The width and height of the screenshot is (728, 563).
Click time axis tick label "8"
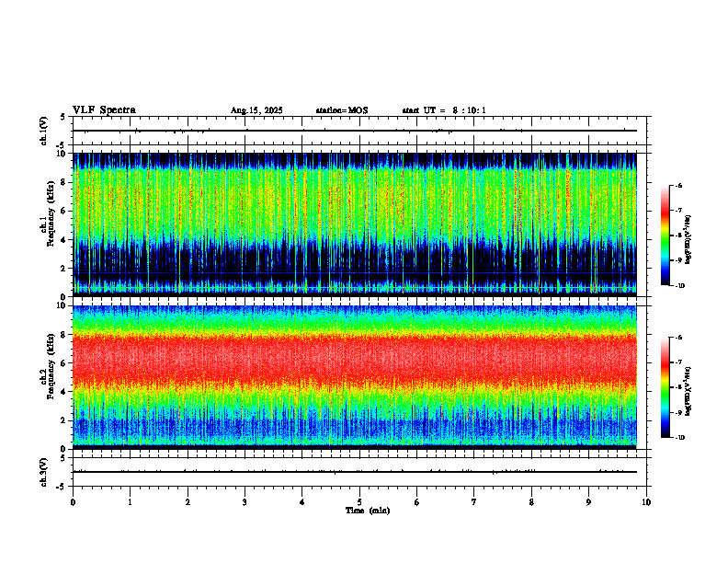[531, 502]
